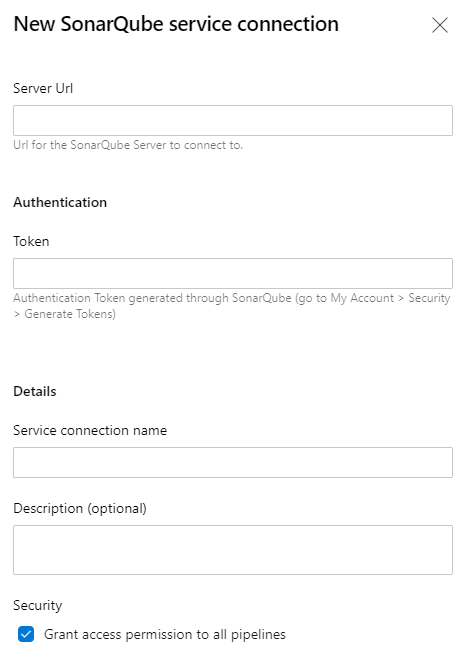Click into the Token input box
This screenshot has height=650, width=468.
[x=233, y=274]
